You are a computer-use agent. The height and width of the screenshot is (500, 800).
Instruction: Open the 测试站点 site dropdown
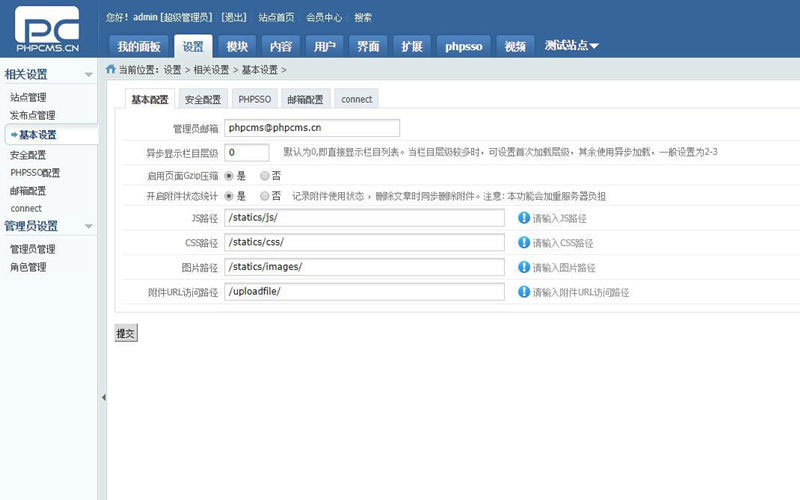572,46
